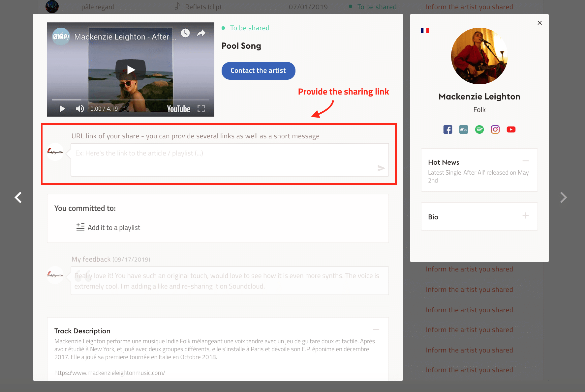Expand the Bio section
The width and height of the screenshot is (585, 392).
[526, 215]
